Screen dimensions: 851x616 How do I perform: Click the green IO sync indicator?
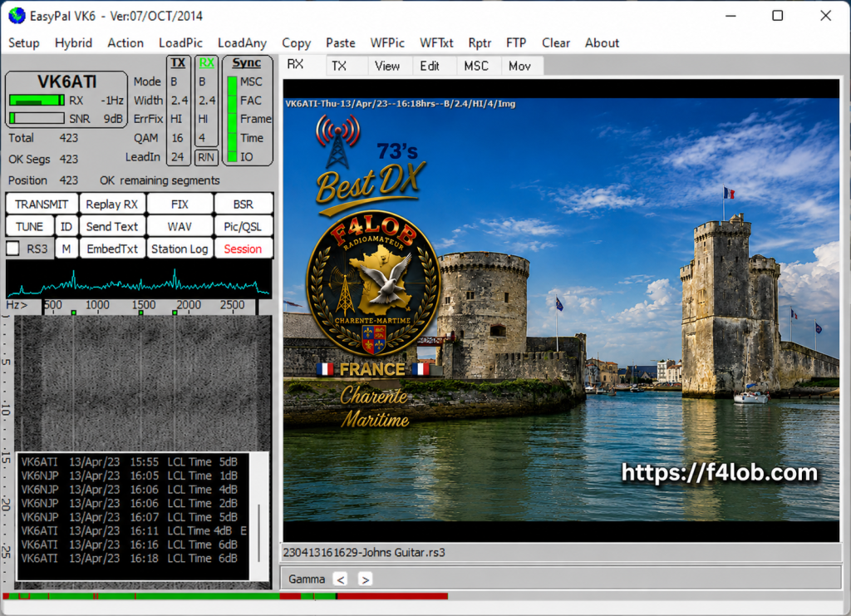click(x=233, y=157)
